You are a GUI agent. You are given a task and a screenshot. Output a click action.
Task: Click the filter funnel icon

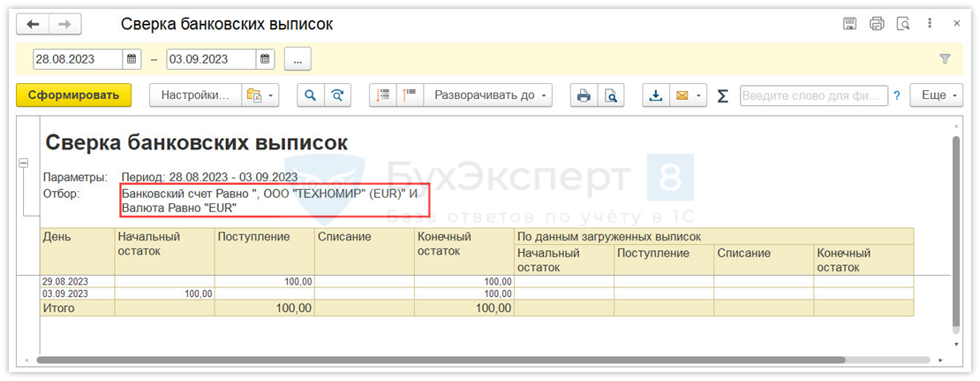945,59
